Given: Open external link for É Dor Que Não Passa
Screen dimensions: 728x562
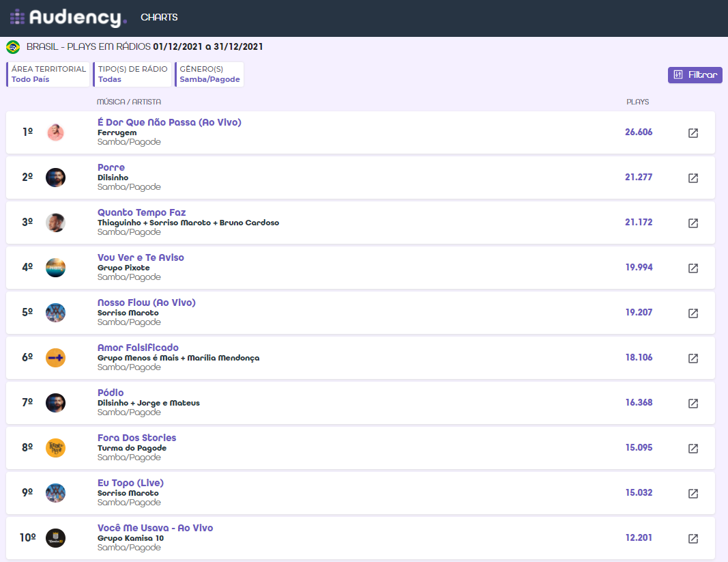Looking at the screenshot, I should (x=693, y=133).
